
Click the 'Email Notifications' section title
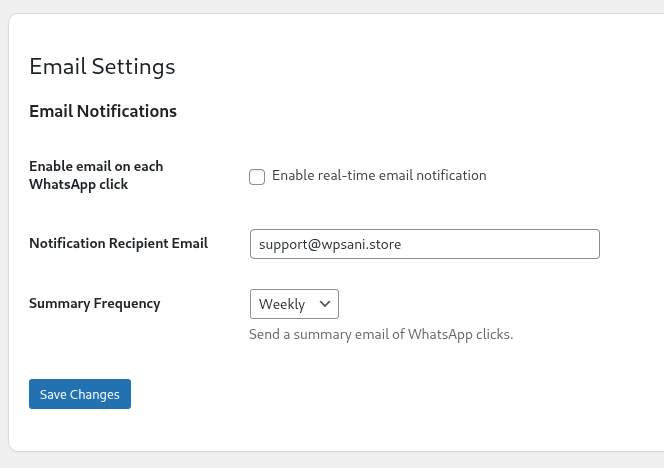pyautogui.click(x=103, y=111)
